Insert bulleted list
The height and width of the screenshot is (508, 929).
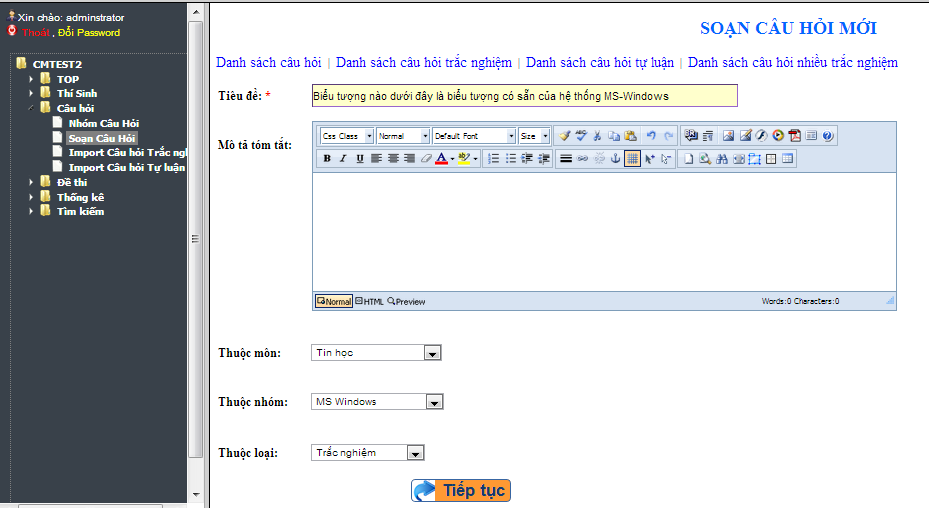(x=510, y=158)
